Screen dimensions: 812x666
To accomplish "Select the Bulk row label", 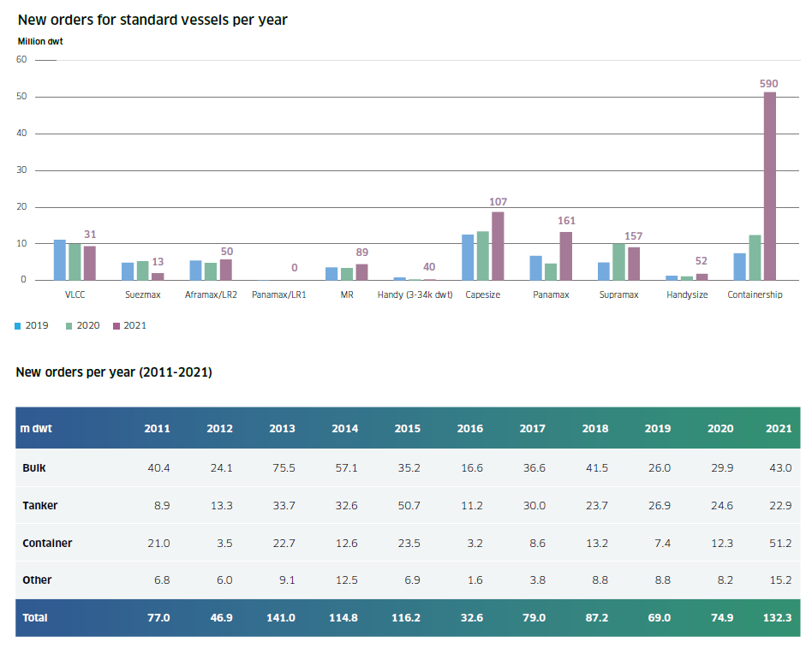I will click(36, 468).
